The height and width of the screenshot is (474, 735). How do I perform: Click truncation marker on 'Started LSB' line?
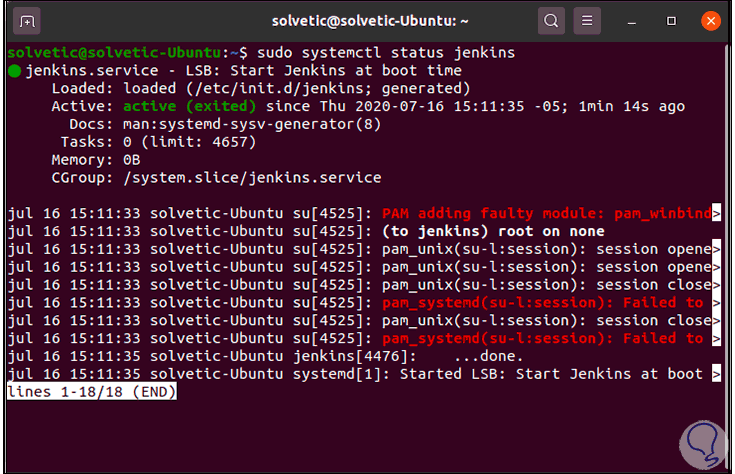click(716, 374)
